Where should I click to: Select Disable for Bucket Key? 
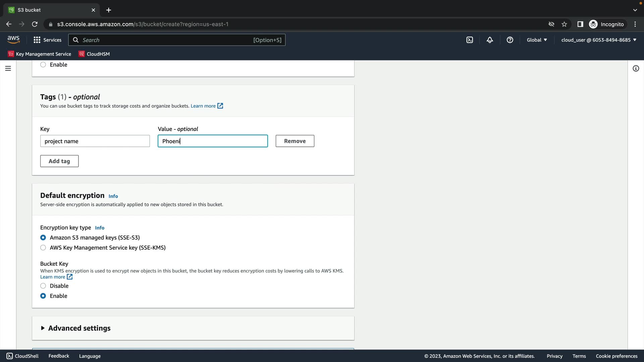point(43,286)
